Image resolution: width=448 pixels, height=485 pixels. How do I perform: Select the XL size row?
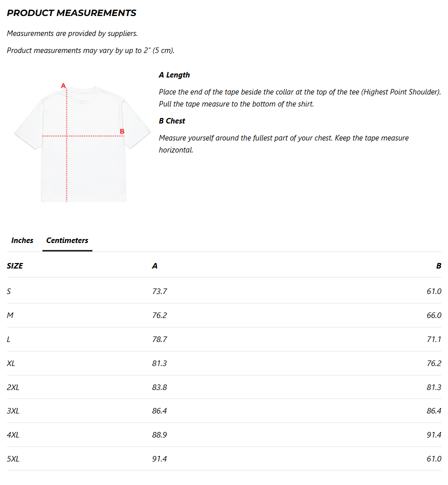click(x=224, y=363)
